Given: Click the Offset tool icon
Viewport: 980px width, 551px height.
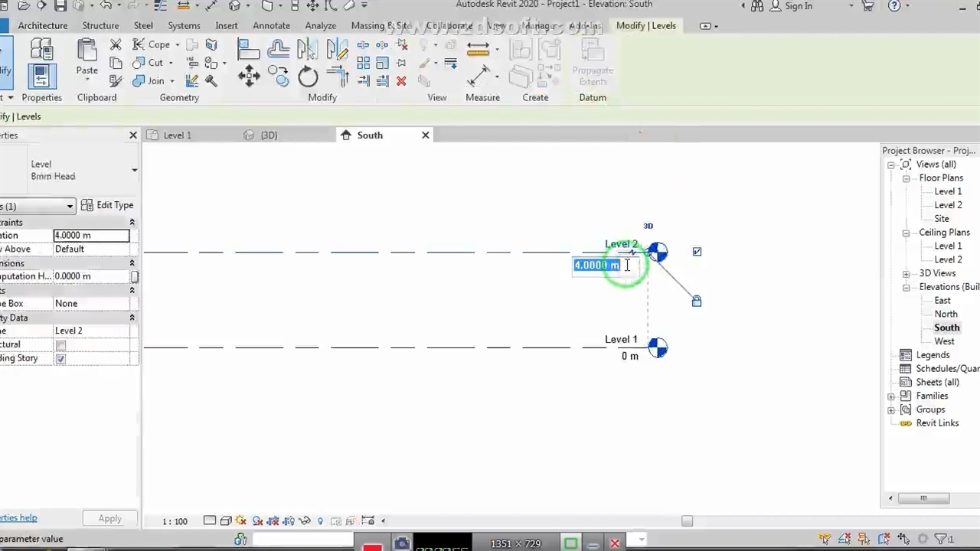Looking at the screenshot, I should click(x=278, y=50).
